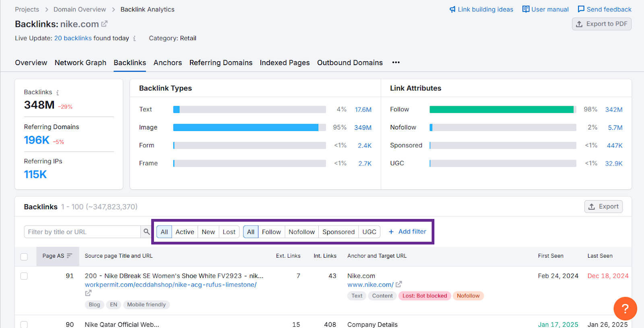
Task: Click the Mobile friendly tag
Action: (147, 305)
